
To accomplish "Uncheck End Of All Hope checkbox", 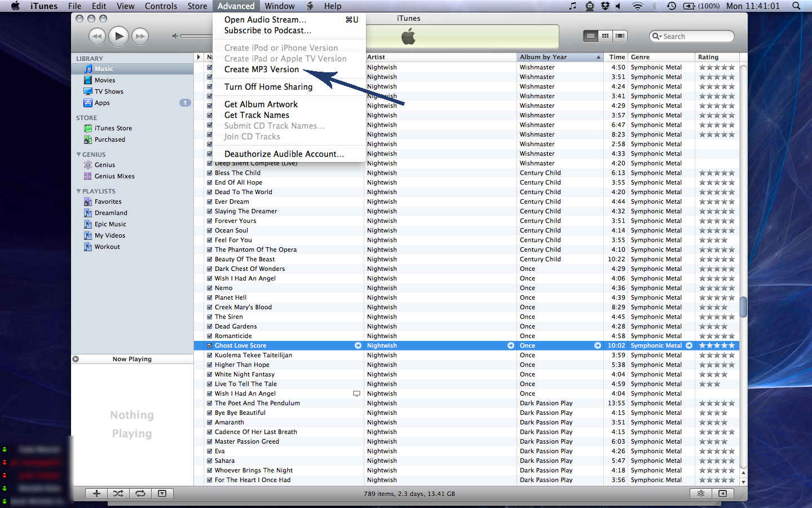I will tap(210, 182).
